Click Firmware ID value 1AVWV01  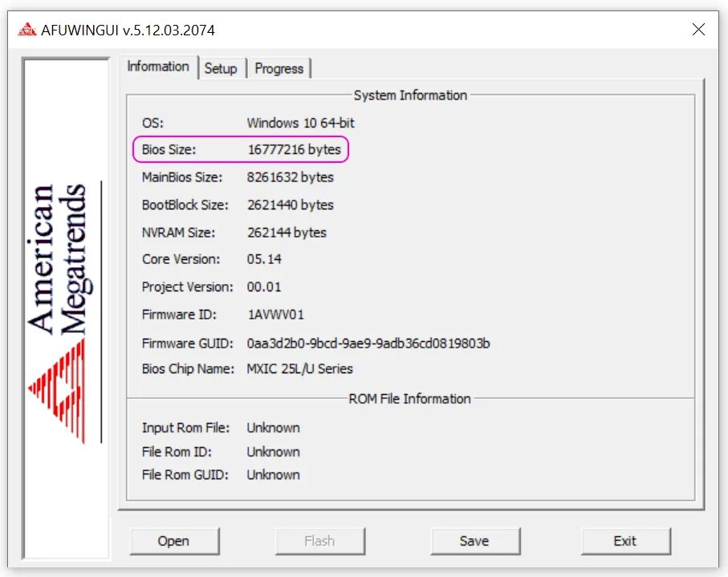tap(275, 315)
